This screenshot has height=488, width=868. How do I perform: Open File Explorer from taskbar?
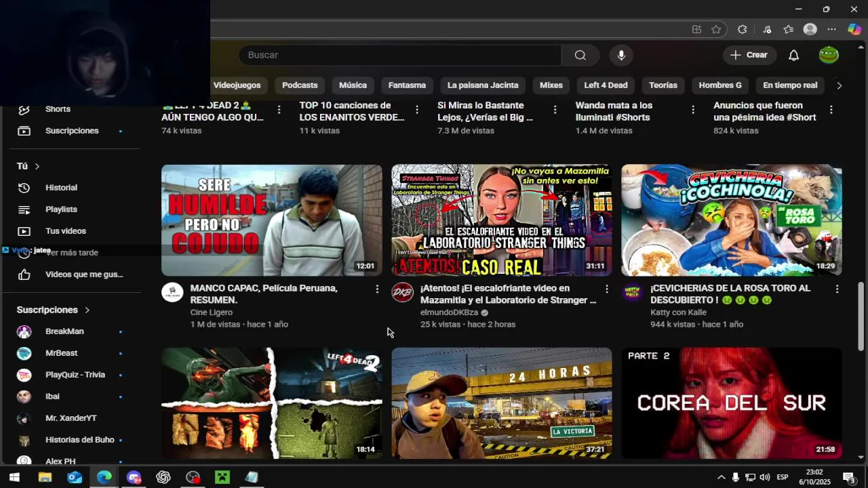pos(45,477)
